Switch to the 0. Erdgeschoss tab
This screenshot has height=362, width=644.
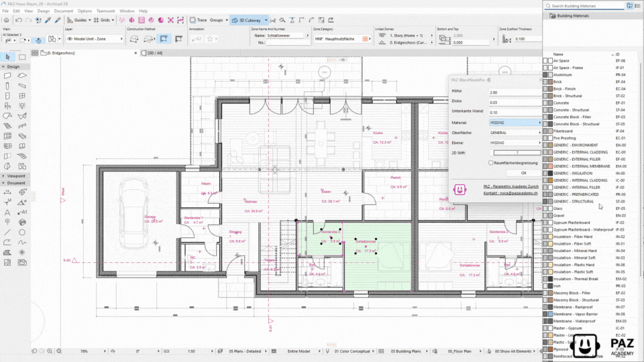(60, 53)
